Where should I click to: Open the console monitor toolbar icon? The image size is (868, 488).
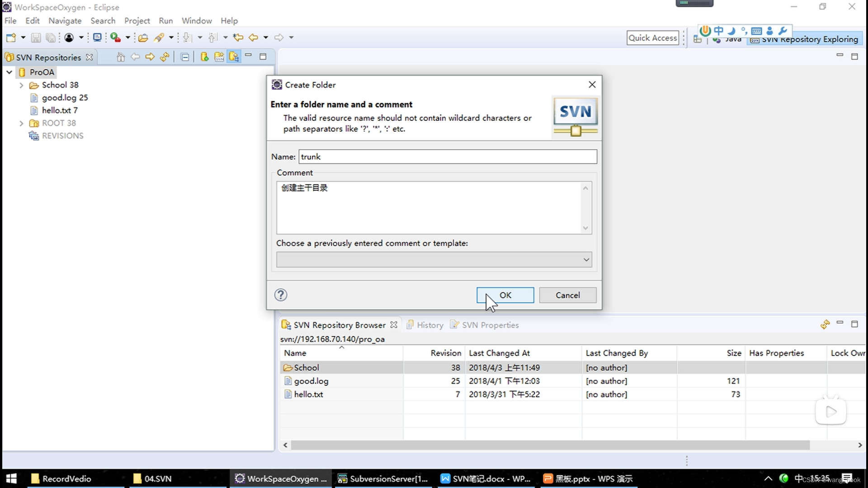click(x=97, y=38)
